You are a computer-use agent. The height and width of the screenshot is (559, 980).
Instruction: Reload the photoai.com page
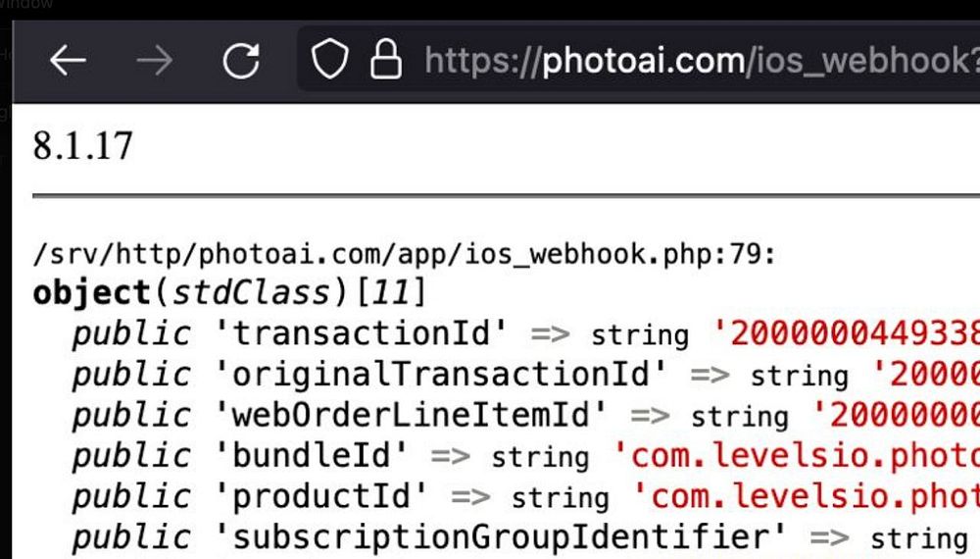(241, 61)
